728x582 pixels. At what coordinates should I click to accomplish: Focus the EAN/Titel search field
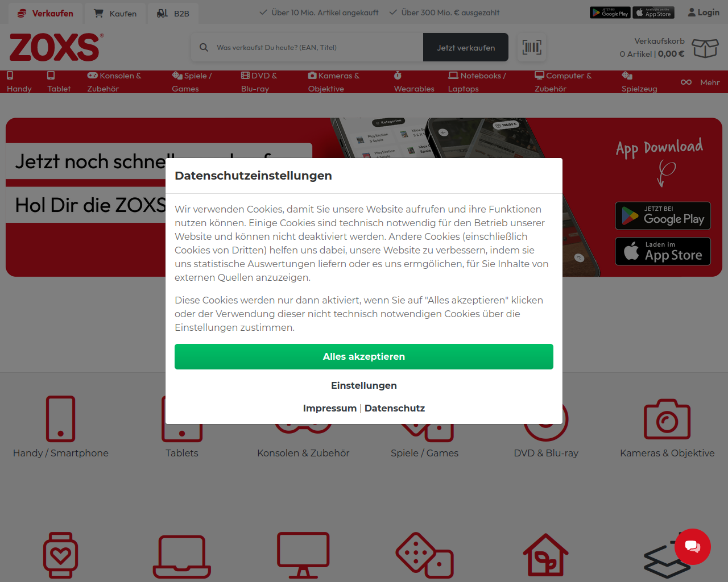pos(317,47)
